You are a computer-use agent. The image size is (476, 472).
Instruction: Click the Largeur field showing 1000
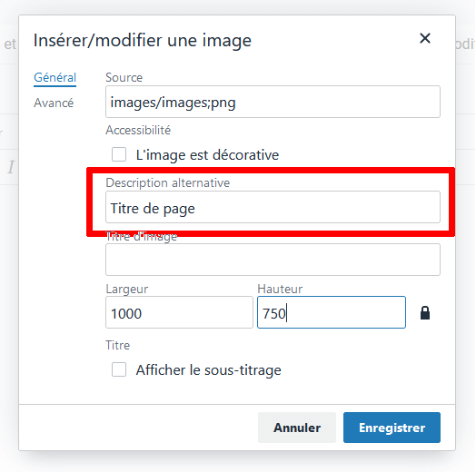[x=179, y=312]
